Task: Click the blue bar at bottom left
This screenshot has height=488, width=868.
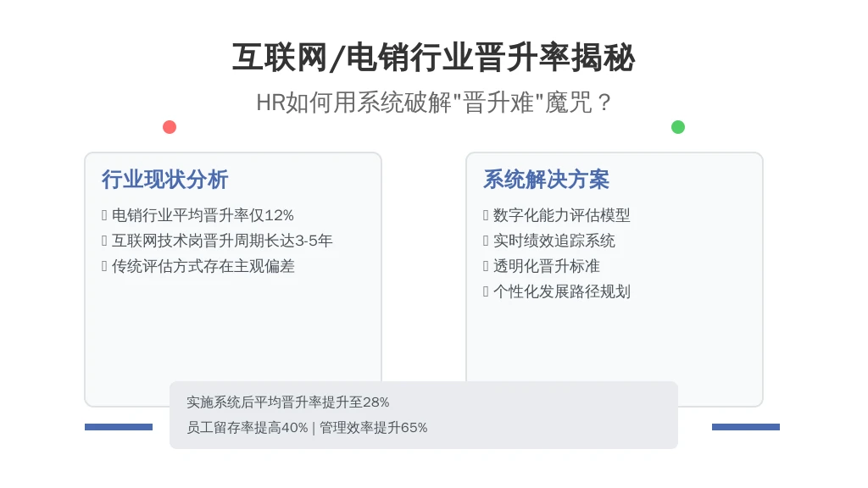Action: [119, 427]
